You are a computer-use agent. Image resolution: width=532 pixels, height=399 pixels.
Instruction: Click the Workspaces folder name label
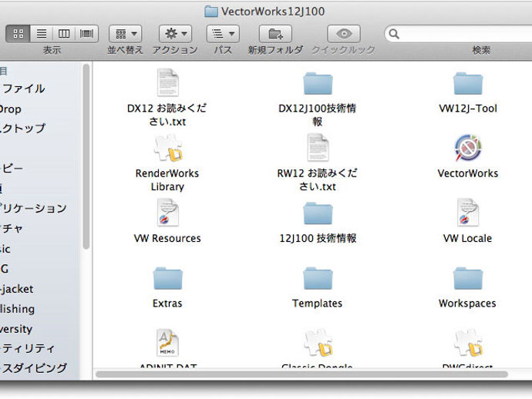(x=467, y=303)
